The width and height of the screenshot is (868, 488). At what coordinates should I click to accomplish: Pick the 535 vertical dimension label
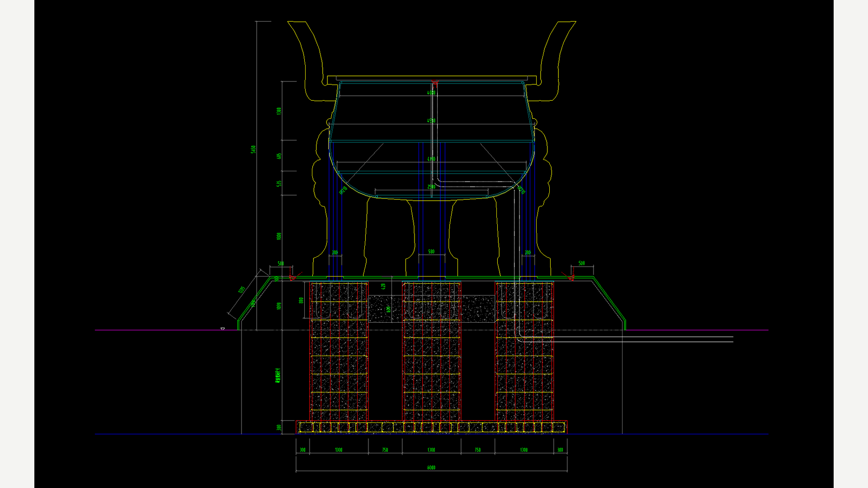[279, 183]
